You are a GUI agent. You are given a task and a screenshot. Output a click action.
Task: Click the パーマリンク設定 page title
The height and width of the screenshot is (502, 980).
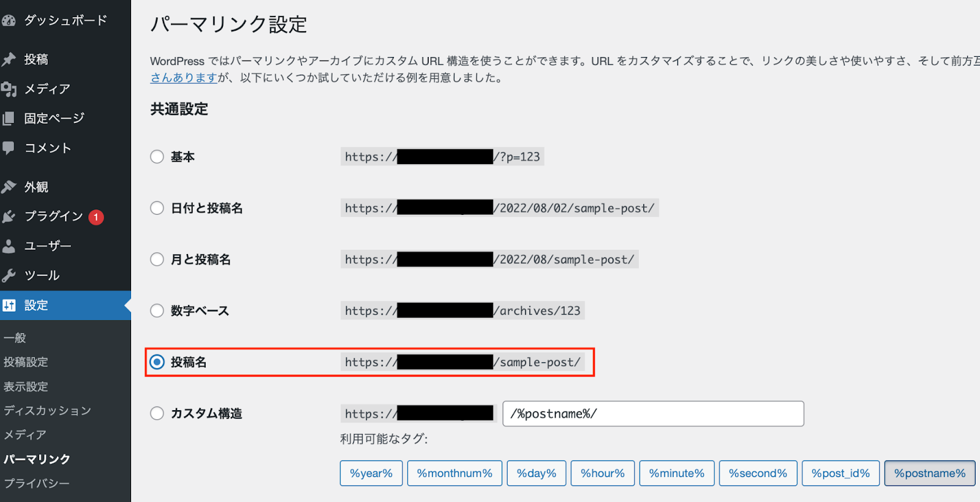click(x=228, y=24)
